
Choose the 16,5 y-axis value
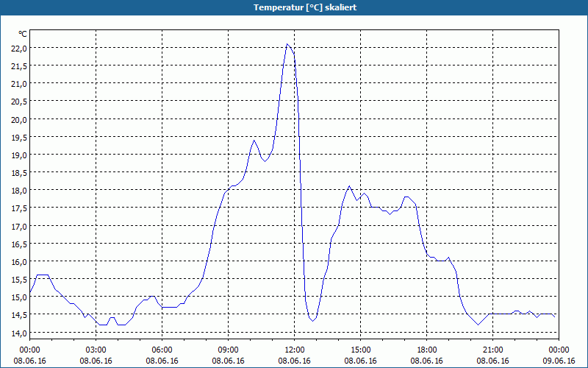19,244
